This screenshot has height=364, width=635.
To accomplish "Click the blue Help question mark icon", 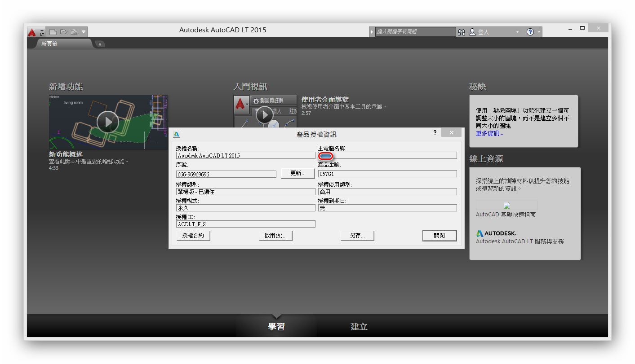I will [x=530, y=32].
